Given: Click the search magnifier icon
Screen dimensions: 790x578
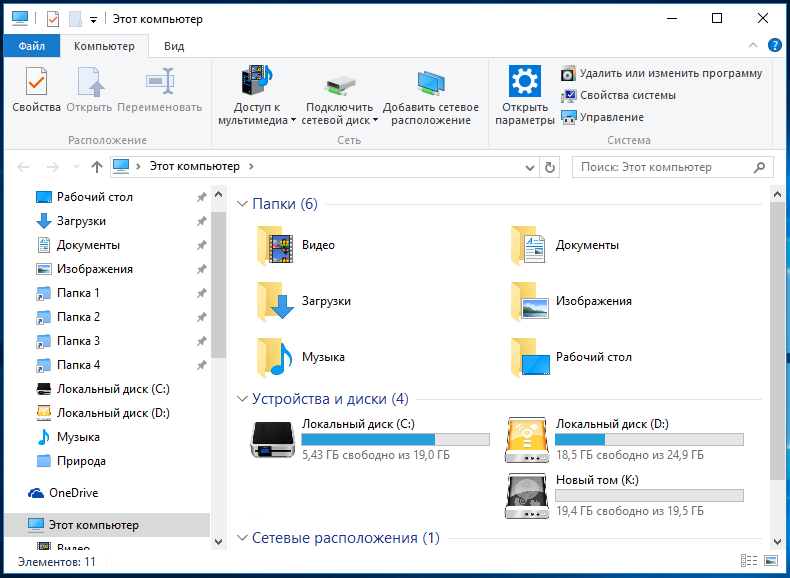Looking at the screenshot, I should pos(759,167).
